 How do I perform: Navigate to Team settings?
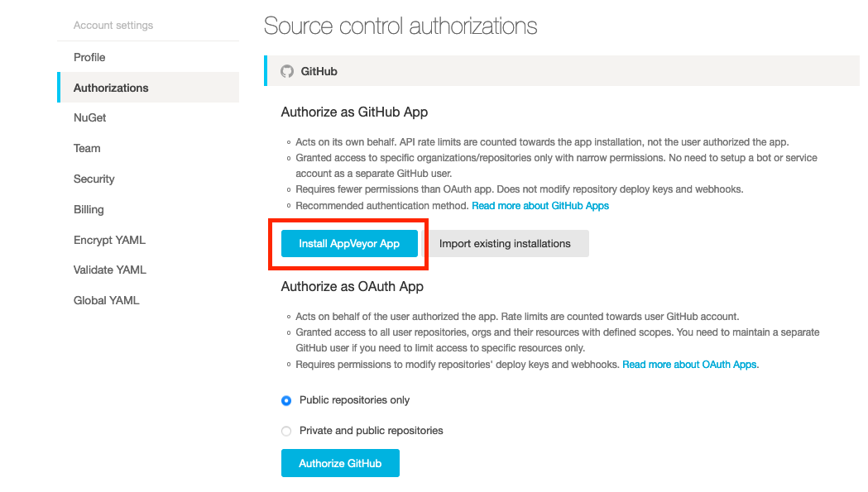click(x=87, y=148)
